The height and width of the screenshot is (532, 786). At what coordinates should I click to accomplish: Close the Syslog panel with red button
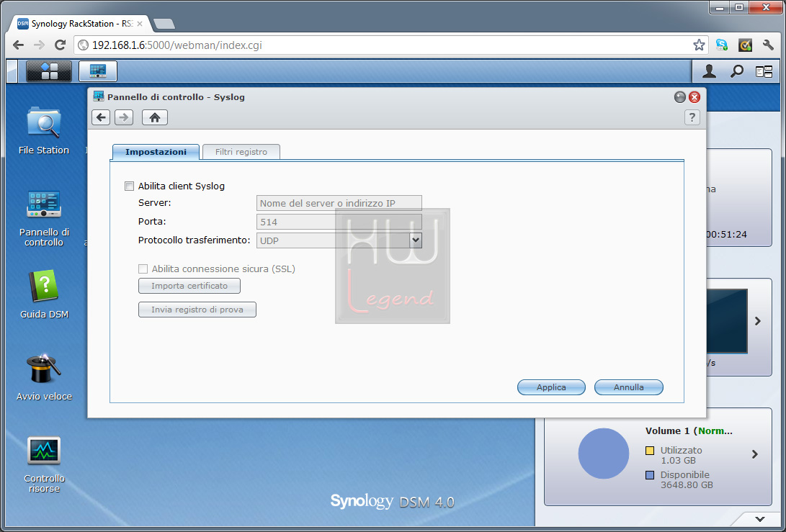coord(695,97)
